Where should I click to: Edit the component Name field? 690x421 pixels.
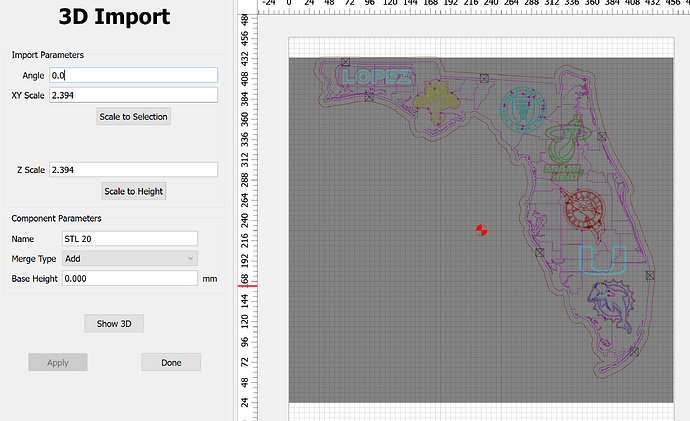click(129, 238)
